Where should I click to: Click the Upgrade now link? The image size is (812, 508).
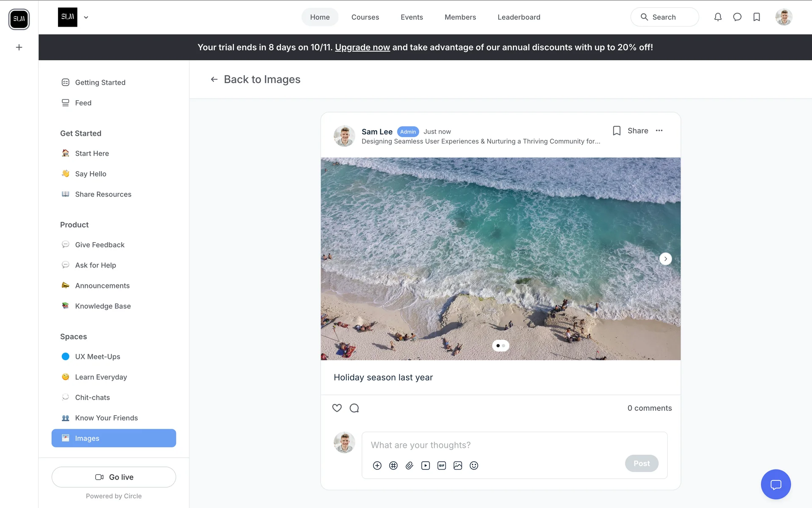point(362,47)
